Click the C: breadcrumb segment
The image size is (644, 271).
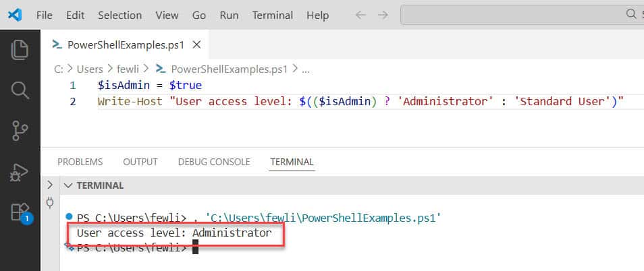pyautogui.click(x=59, y=69)
